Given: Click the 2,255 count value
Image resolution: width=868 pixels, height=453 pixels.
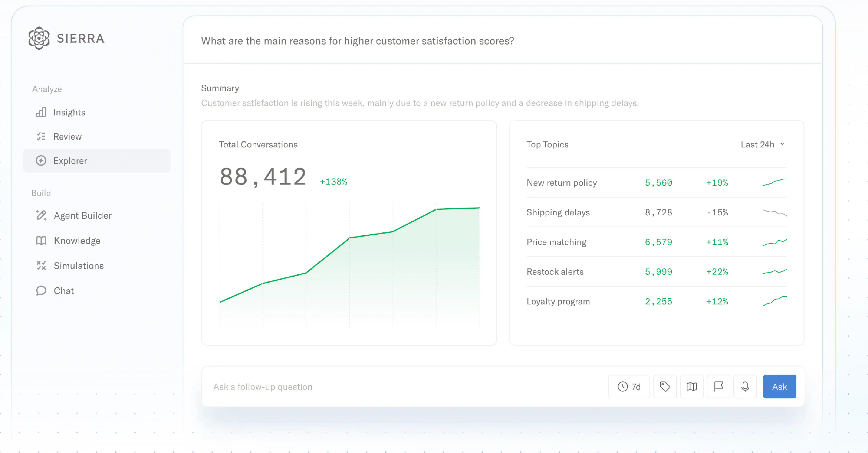Looking at the screenshot, I should click(x=658, y=302).
